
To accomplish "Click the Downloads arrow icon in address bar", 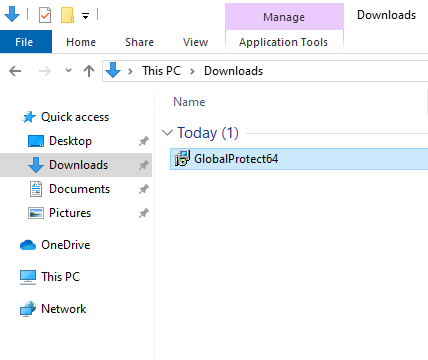I will click(113, 70).
